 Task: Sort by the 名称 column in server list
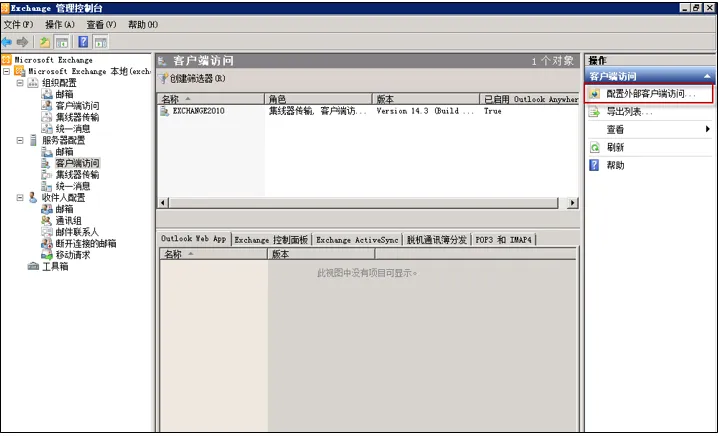pyautogui.click(x=211, y=99)
